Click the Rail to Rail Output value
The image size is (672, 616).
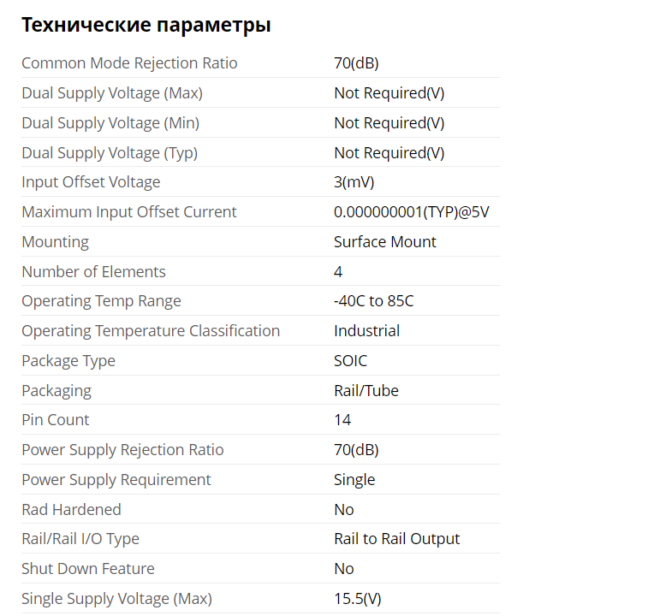coord(396,539)
